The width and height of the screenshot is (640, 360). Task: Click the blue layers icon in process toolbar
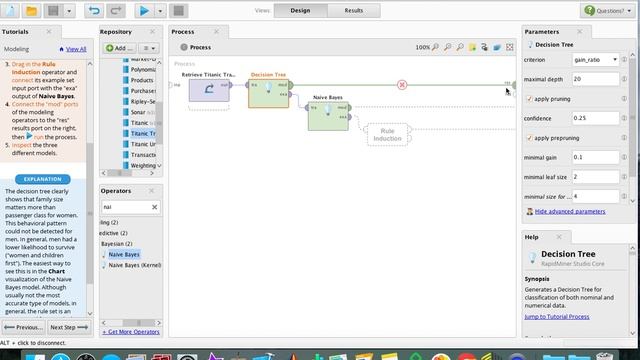tap(497, 47)
